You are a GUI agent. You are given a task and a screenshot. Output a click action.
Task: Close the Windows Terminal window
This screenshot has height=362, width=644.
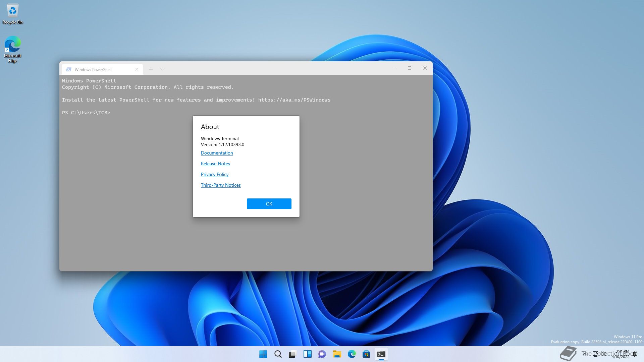click(425, 68)
